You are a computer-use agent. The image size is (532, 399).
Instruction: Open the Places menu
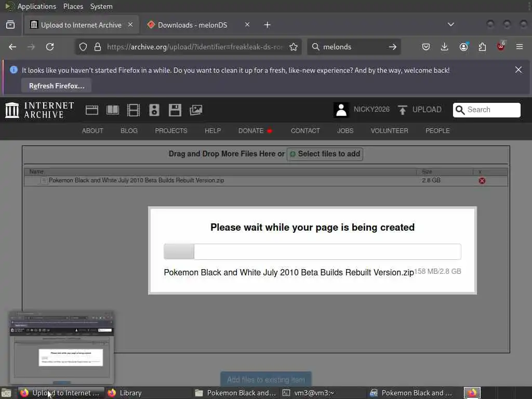pyautogui.click(x=73, y=6)
